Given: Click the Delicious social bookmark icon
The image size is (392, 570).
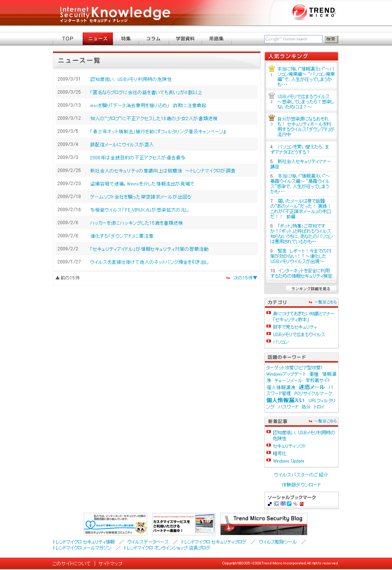Looking at the screenshot, I should point(270,504).
